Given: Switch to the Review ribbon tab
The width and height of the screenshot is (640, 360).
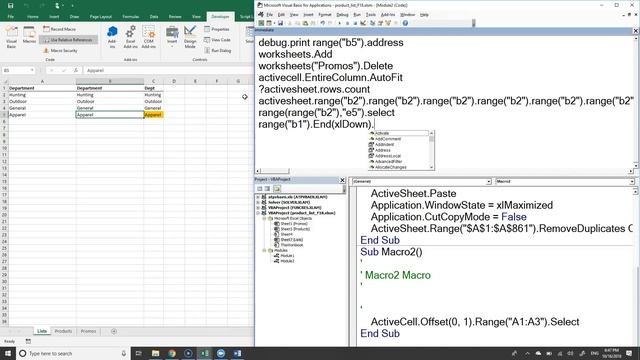Looking at the screenshot, I should [x=175, y=17].
